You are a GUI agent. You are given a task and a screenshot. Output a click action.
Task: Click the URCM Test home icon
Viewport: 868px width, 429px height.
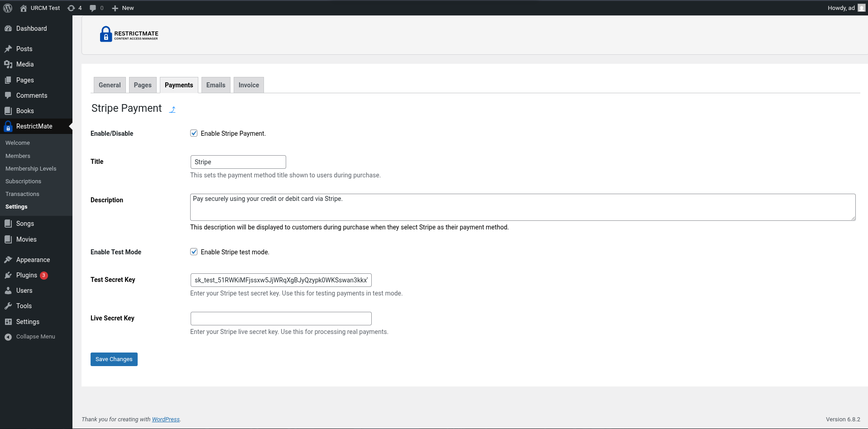point(24,8)
